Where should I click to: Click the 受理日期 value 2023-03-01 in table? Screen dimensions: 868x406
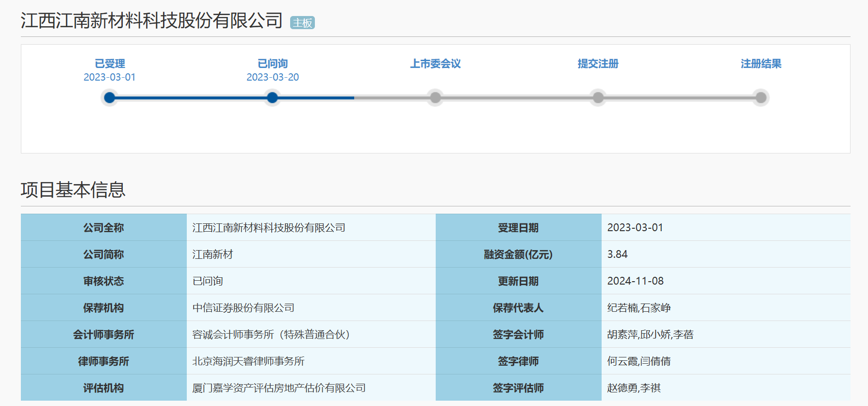(x=635, y=227)
